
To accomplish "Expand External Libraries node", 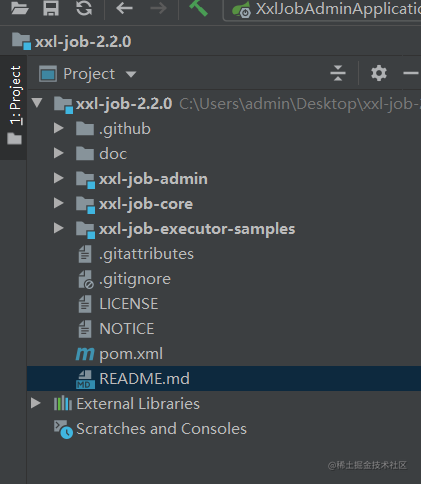I will (36, 403).
